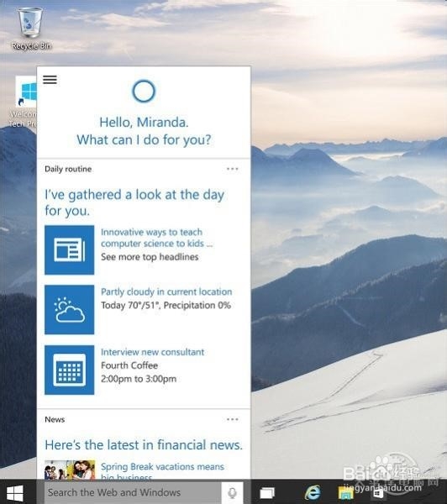Open the Cortana hamburger menu

coord(50,80)
